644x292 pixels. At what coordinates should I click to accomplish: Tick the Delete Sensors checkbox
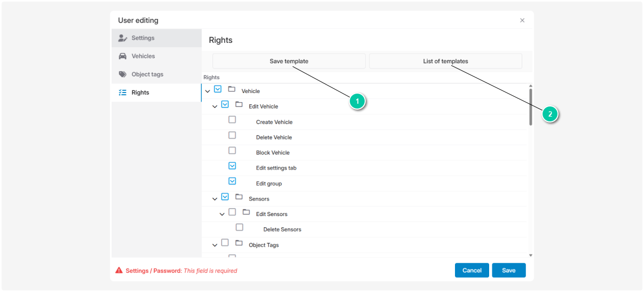click(x=239, y=227)
